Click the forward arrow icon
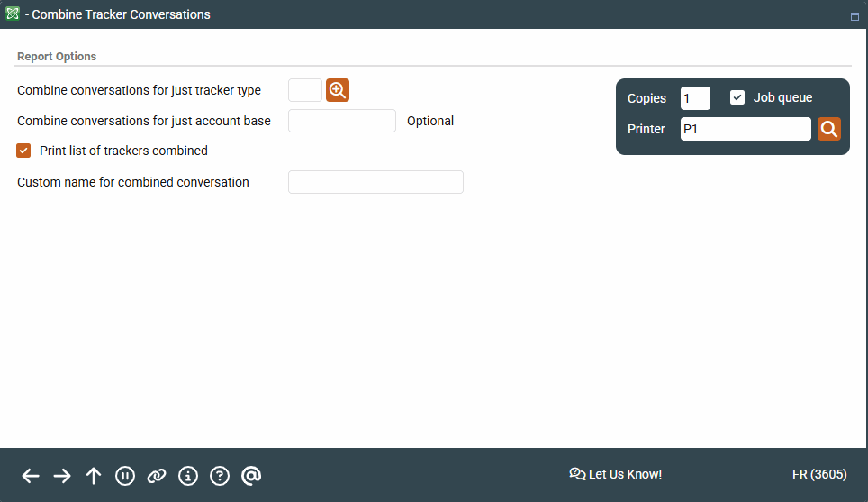 [62, 476]
